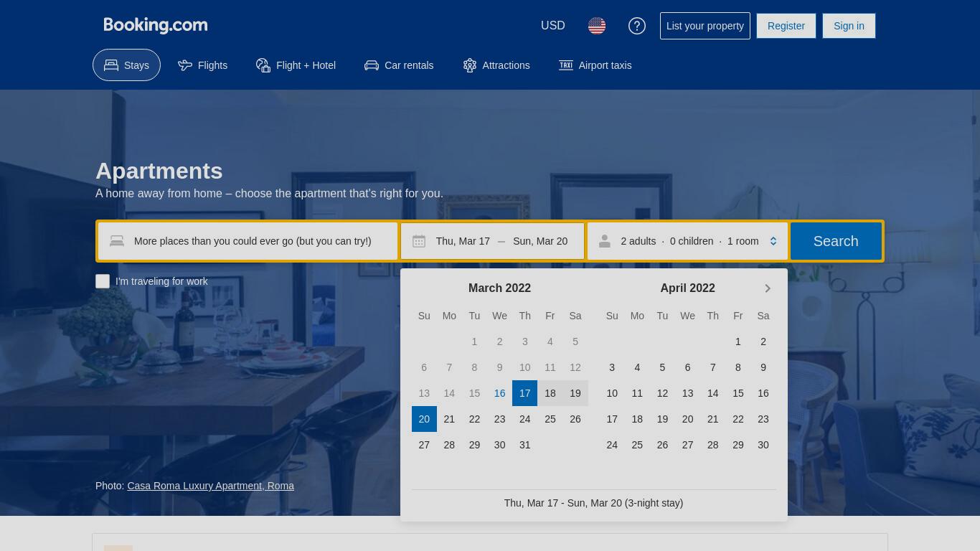The height and width of the screenshot is (551, 980).
Task: Select the US flag language icon
Action: [x=597, y=26]
